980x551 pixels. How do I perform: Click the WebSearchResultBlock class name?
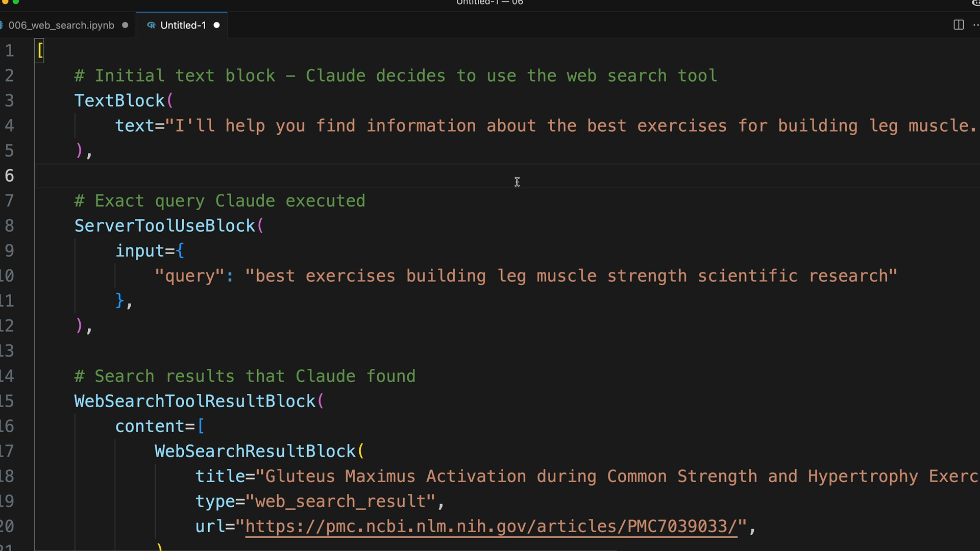coord(255,451)
